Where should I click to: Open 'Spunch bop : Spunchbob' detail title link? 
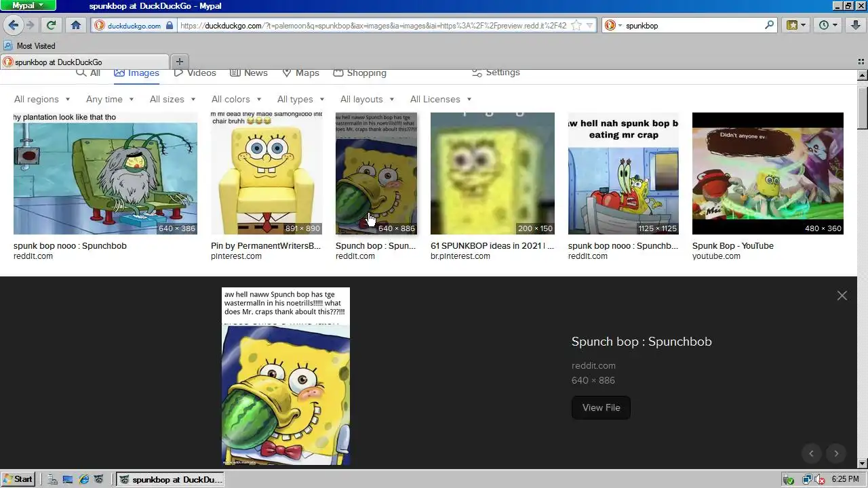[x=642, y=342]
